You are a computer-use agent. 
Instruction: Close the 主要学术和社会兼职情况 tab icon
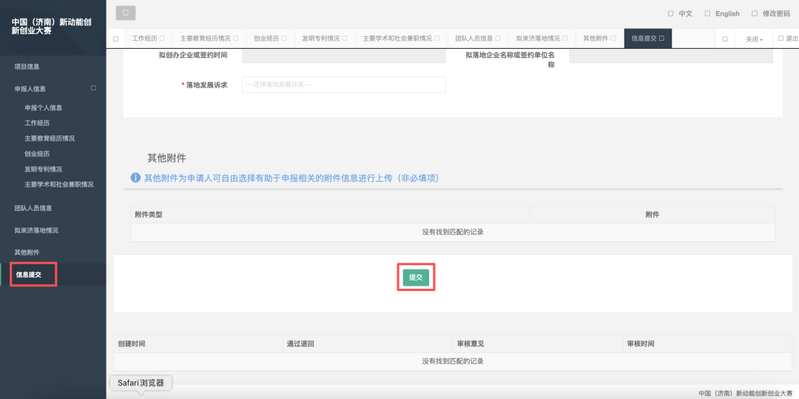[437, 38]
